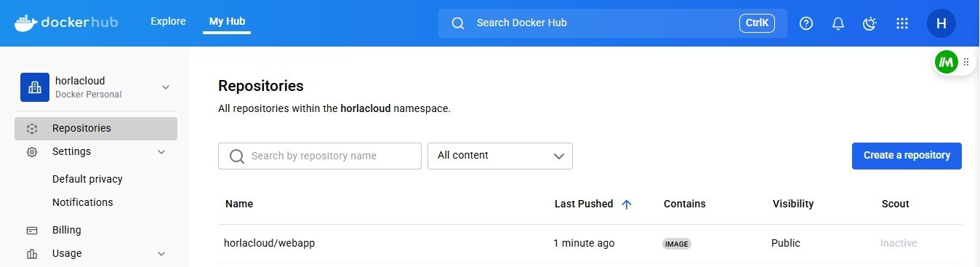
Task: Toggle the dark mode theme icon
Action: click(870, 23)
